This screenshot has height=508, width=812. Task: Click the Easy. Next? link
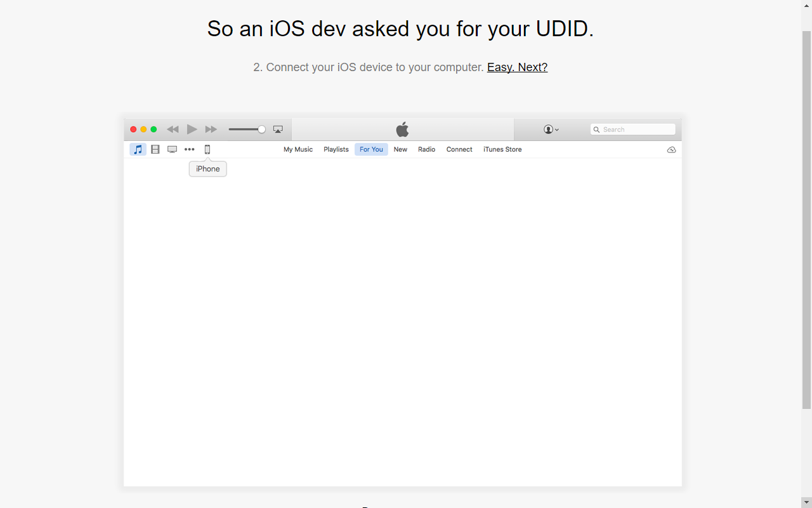click(x=517, y=67)
